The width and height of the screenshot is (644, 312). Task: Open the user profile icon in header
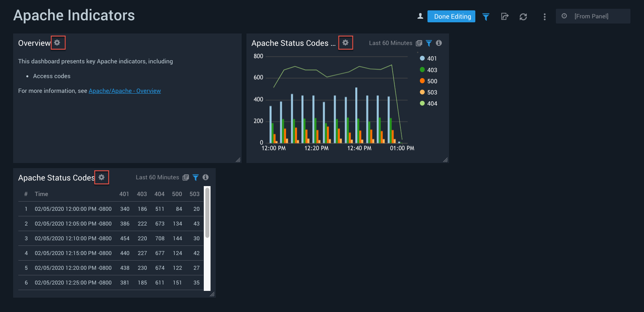pos(420,16)
